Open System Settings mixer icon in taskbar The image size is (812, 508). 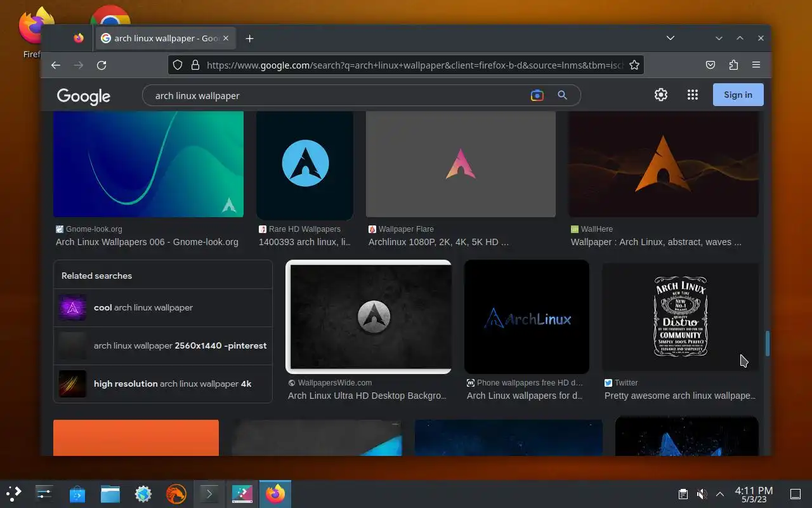tap(44, 493)
